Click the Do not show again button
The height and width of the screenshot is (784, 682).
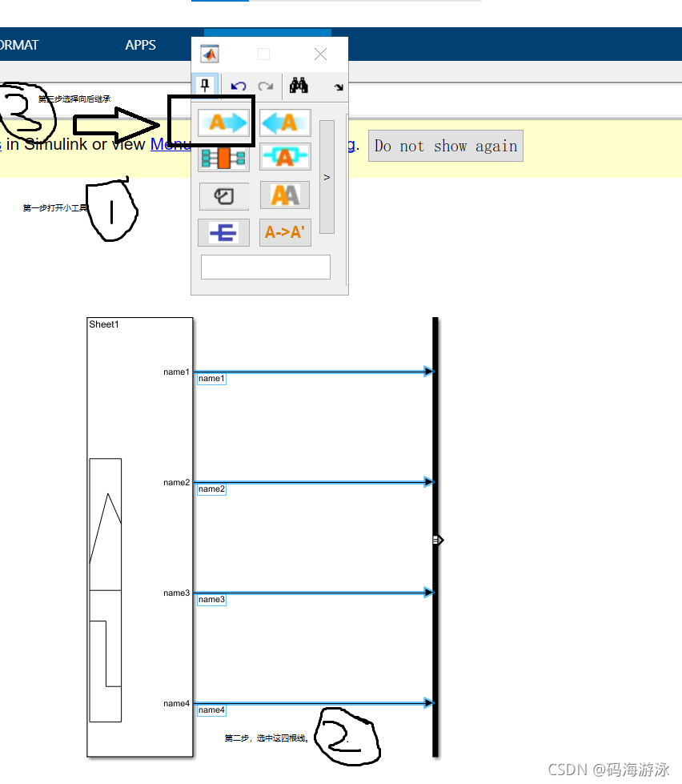point(446,146)
